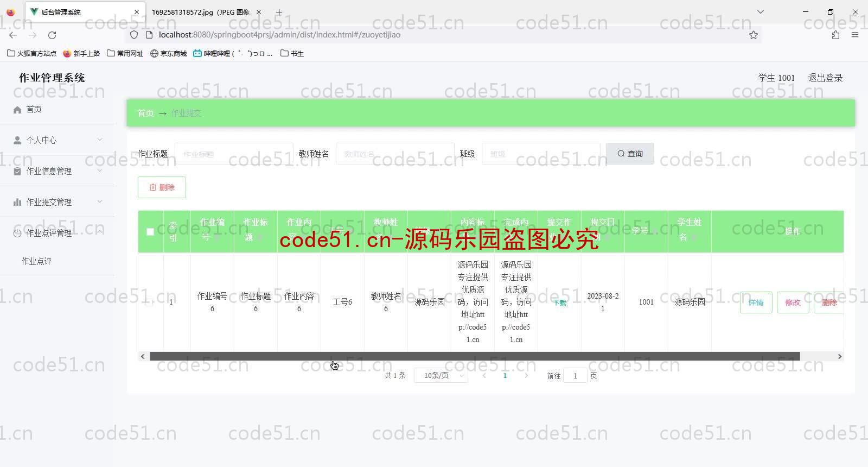Image resolution: width=868 pixels, height=467 pixels.
Task: Click 修改 button in row 1
Action: [793, 302]
